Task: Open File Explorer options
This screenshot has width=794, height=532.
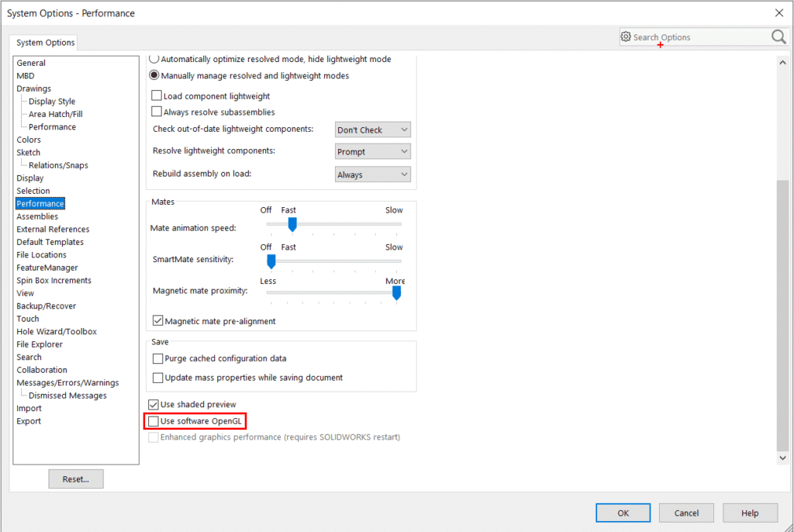Action: tap(40, 344)
